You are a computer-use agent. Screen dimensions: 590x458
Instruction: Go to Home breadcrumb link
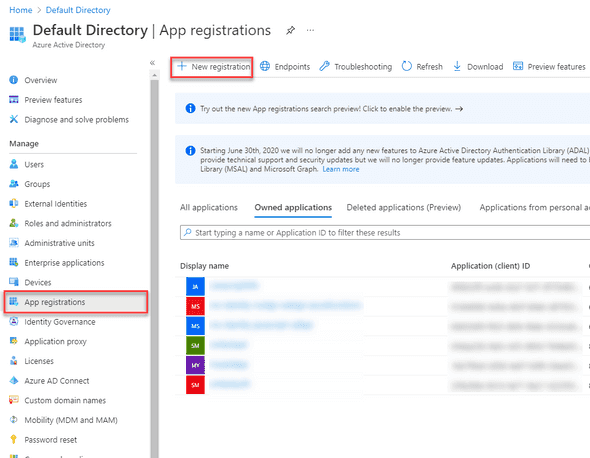point(21,10)
